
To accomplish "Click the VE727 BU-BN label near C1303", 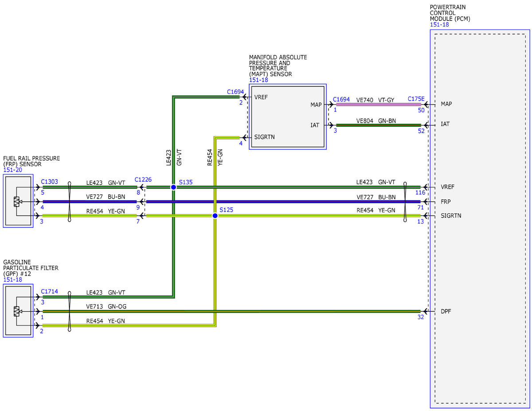I will [106, 197].
